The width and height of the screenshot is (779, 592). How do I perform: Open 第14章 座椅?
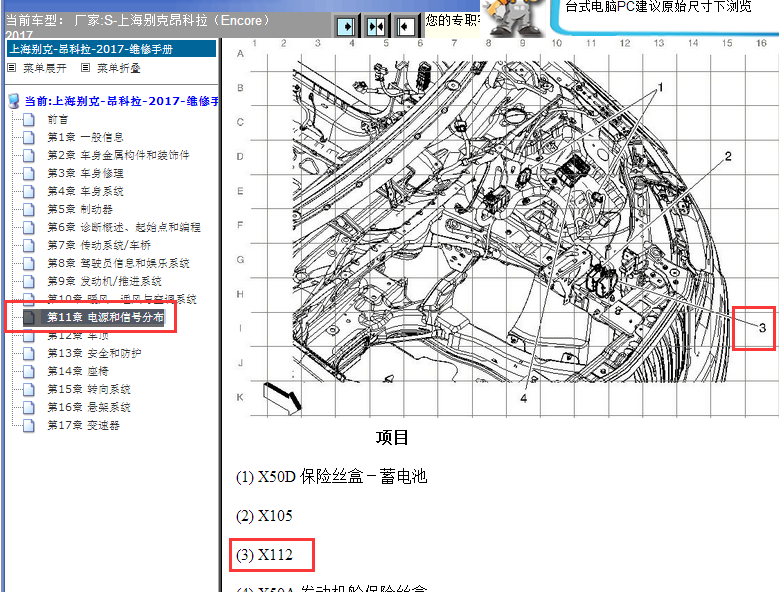78,371
